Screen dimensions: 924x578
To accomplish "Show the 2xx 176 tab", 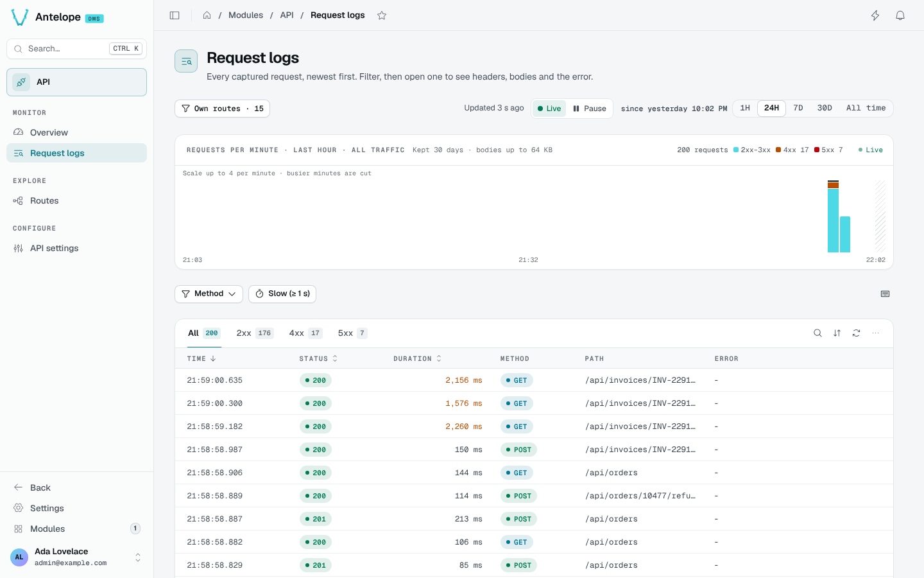I will coord(255,333).
